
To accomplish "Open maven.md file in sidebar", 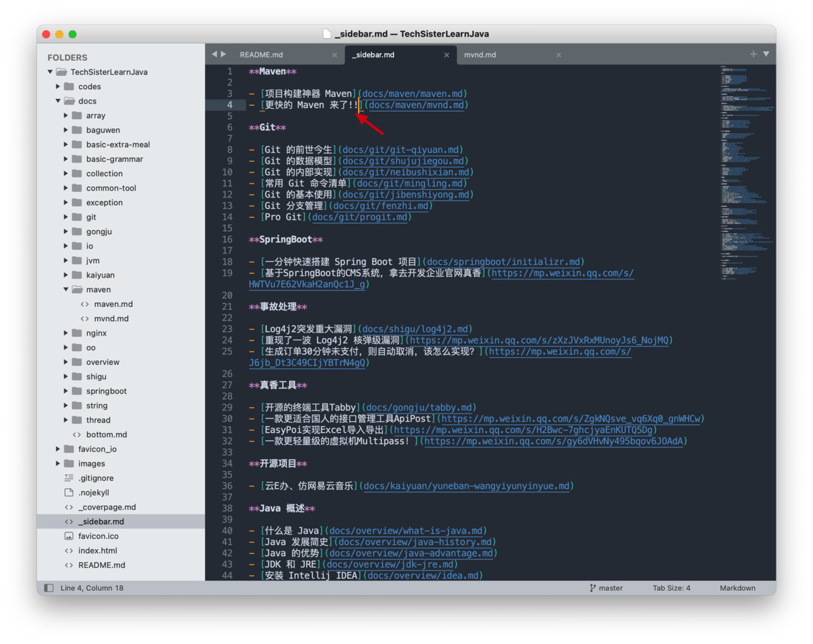I will click(113, 304).
